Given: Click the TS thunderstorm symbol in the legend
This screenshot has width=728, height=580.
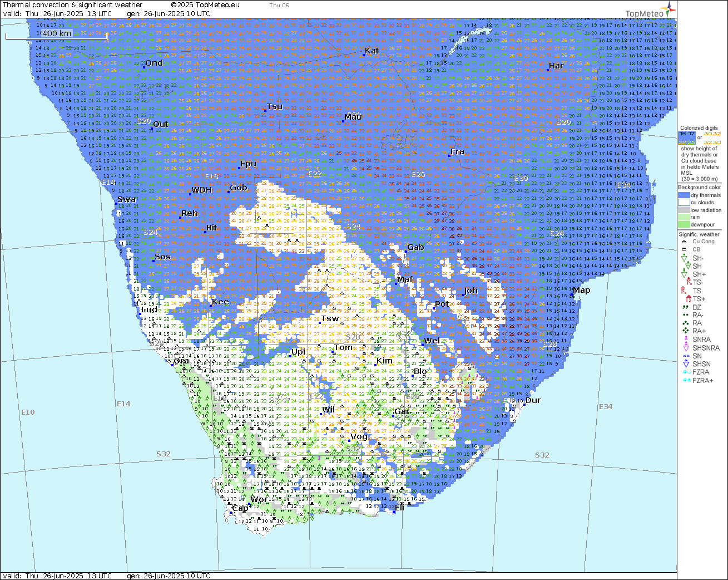Looking at the screenshot, I should point(685,291).
